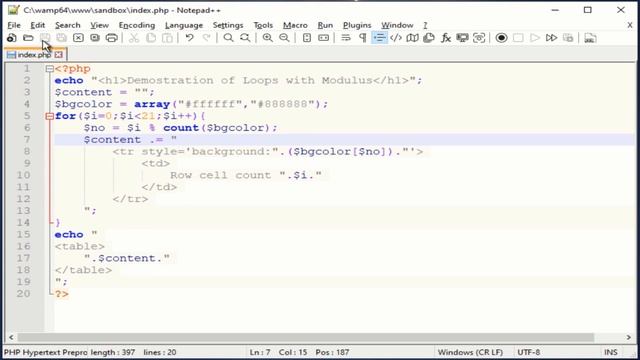Open the Encoding menu
The image size is (640, 360).
pos(137,25)
